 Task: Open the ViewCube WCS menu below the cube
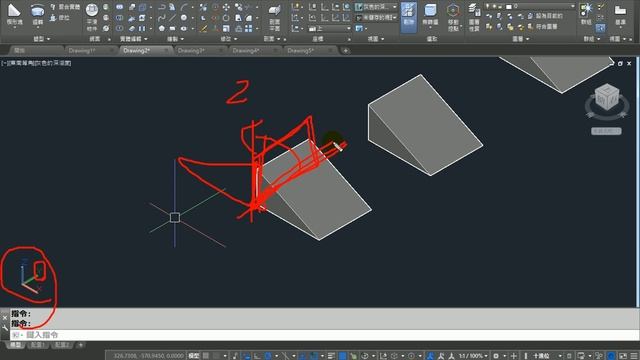[606, 131]
